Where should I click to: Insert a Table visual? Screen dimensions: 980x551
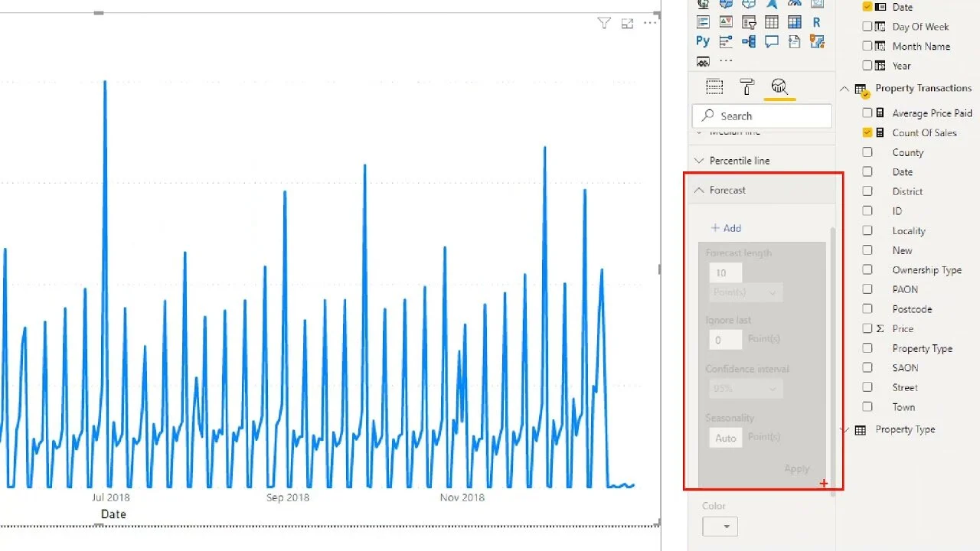(x=771, y=22)
